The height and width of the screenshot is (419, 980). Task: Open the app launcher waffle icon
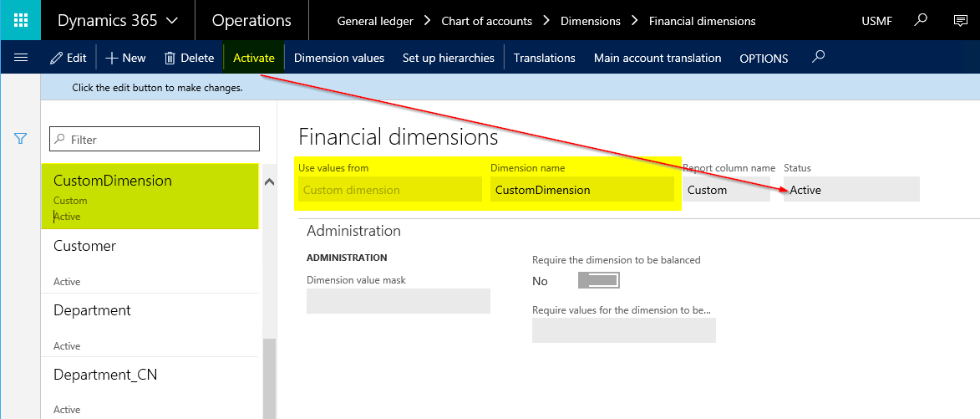click(21, 20)
